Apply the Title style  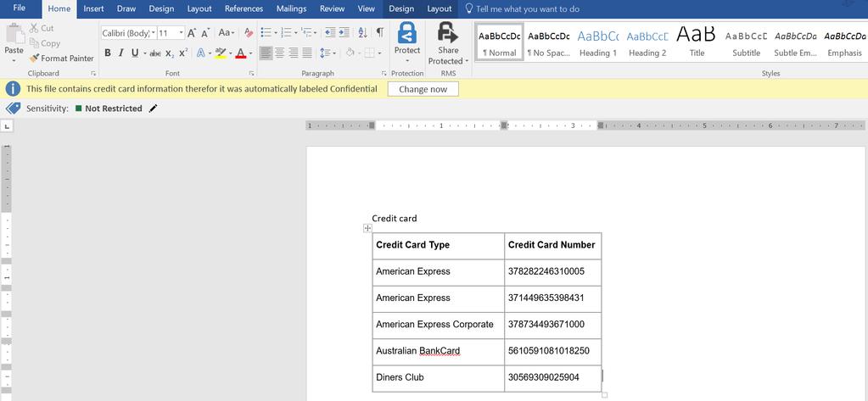(x=697, y=42)
